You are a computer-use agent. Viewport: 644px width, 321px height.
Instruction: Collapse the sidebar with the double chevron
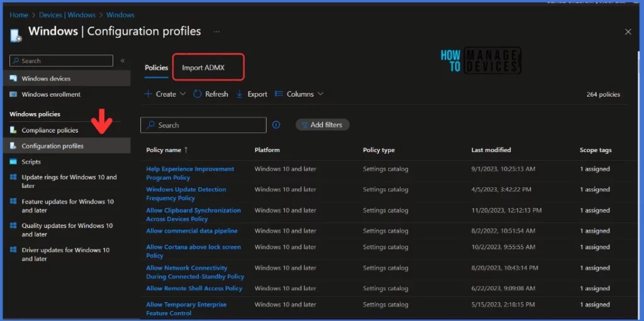(x=123, y=61)
